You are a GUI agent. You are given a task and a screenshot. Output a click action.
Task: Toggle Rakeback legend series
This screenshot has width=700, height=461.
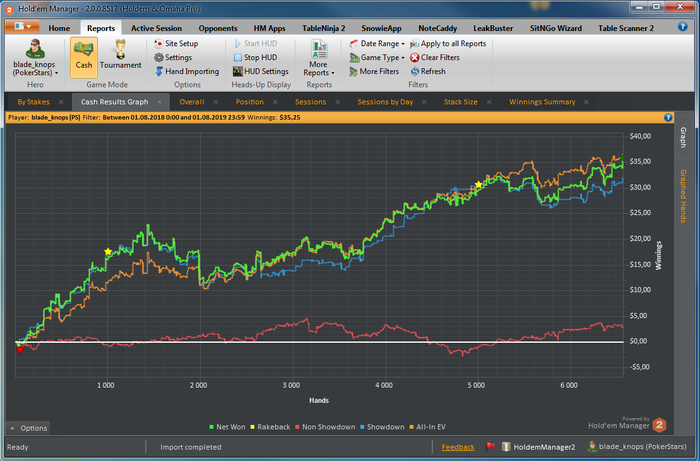pyautogui.click(x=270, y=427)
